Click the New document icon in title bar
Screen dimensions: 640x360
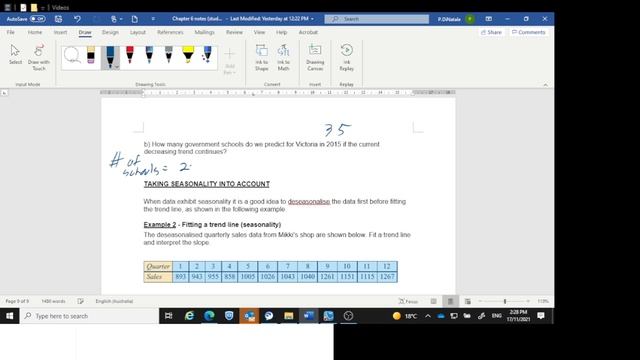click(x=134, y=19)
